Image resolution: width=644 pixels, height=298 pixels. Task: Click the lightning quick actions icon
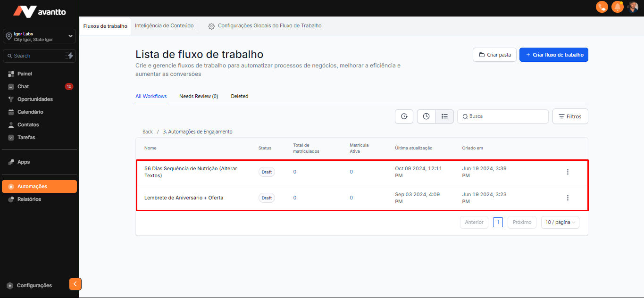pos(69,56)
